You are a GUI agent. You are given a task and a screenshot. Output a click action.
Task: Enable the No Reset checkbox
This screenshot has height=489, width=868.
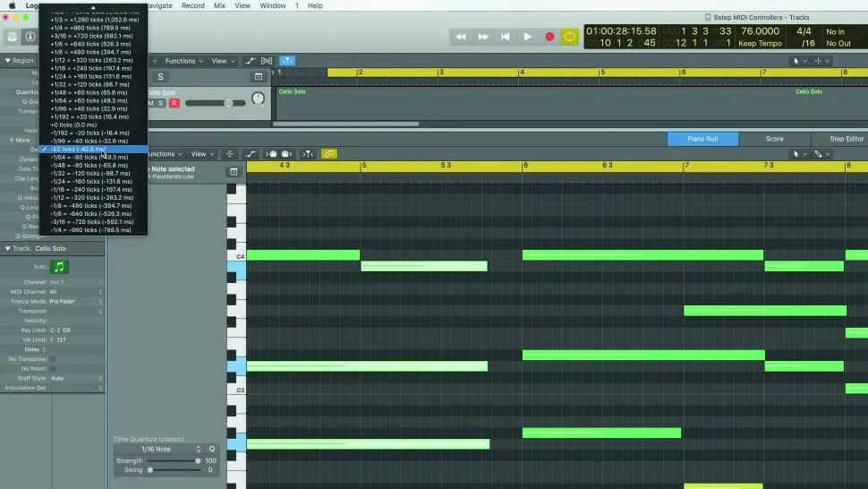(x=53, y=368)
